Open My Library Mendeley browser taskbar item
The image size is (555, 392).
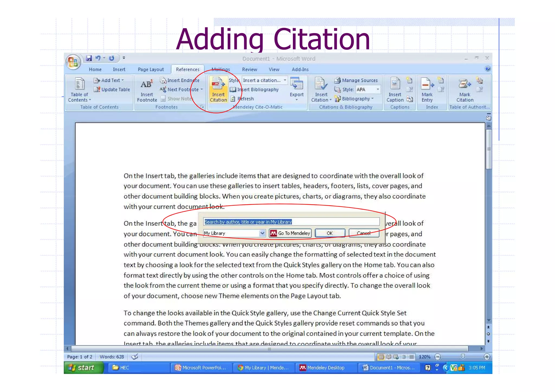(x=264, y=368)
